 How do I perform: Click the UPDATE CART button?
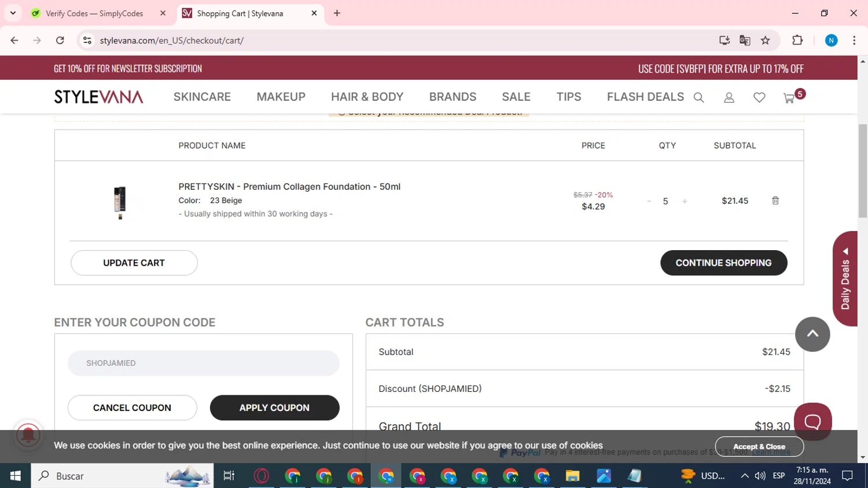pos(134,263)
